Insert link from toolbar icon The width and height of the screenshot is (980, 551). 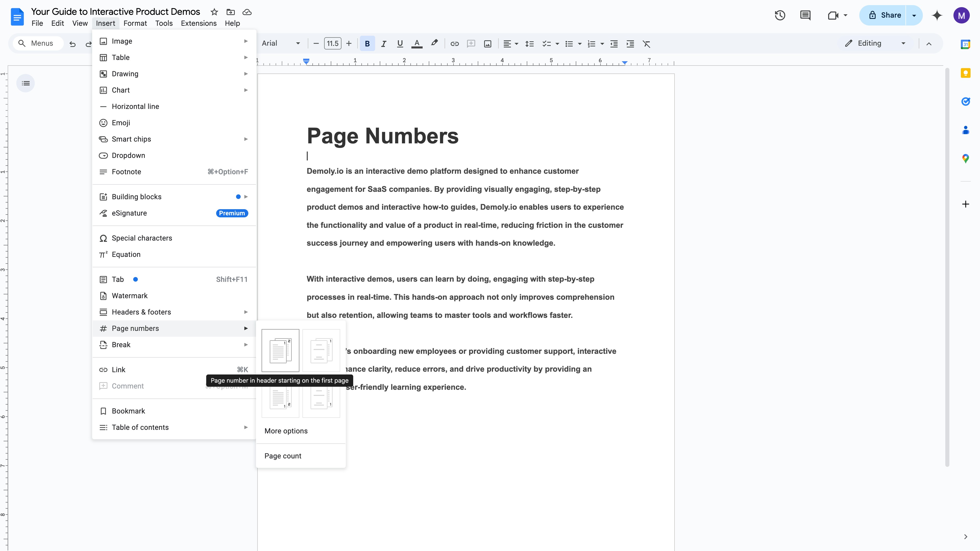tap(455, 44)
